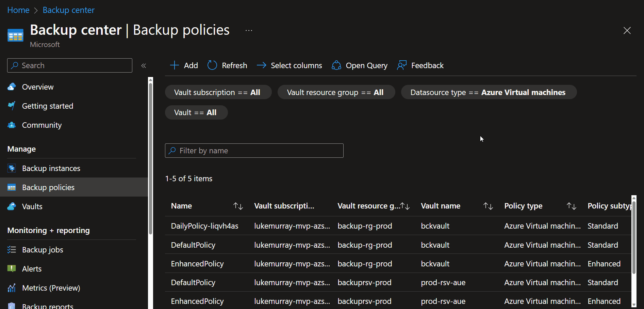Viewport: 644px width, 309px height.
Task: Click the Backup instances icon
Action: [12, 168]
